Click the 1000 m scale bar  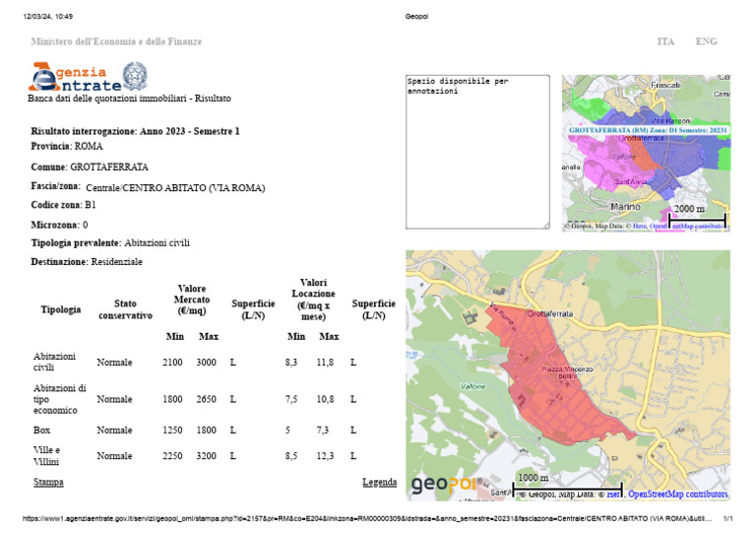533,478
